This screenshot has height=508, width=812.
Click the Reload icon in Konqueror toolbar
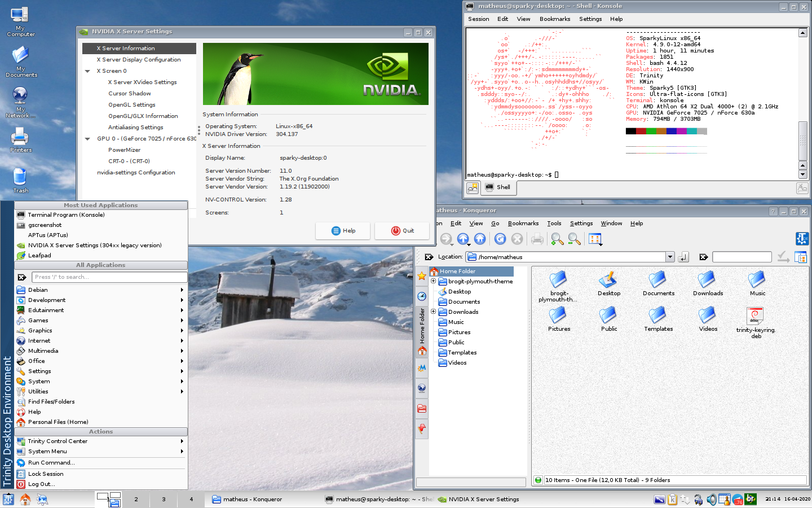(500, 239)
